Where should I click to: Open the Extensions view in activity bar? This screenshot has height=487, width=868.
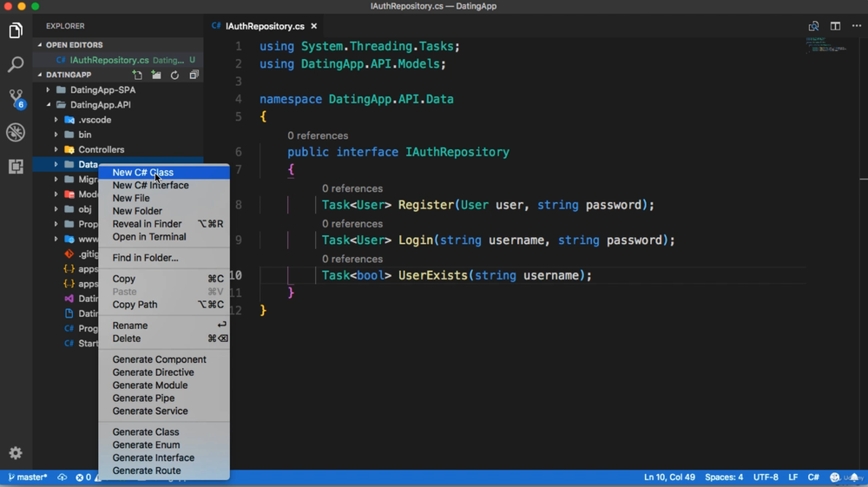coord(16,166)
